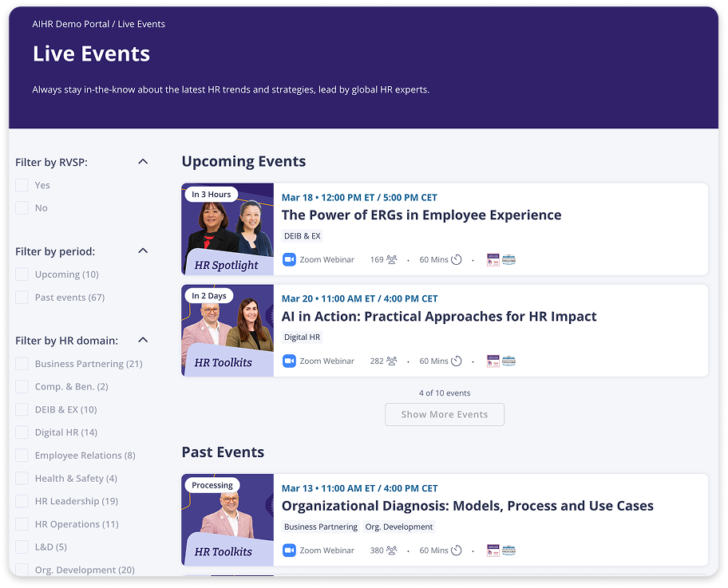The image size is (728, 588).
Task: Click attendees icon beside 169
Action: click(391, 259)
